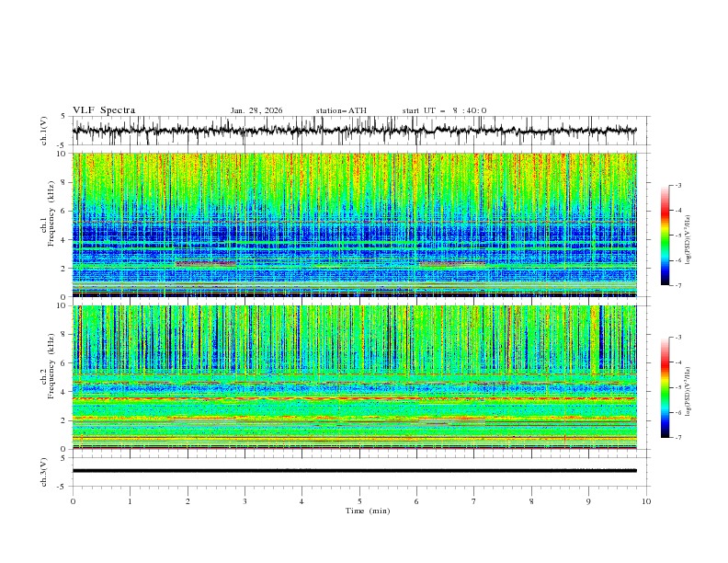This screenshot has width=728, height=563.
Task: Click the ch.2 color scale 'log(PSD)(V²/Hz)' label
Action: [x=688, y=392]
